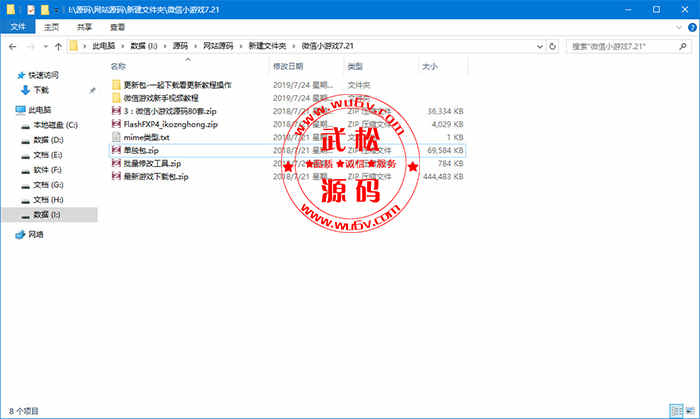This screenshot has width=700, height=419.
Task: Click the text file icon of mime类型.txt
Action: pyautogui.click(x=117, y=137)
